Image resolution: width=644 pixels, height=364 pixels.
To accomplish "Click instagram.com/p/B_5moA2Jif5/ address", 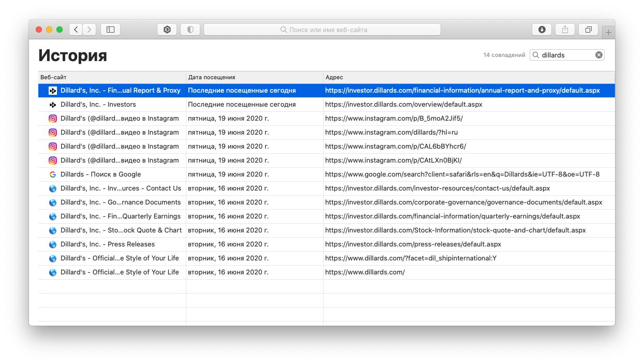I will coord(394,119).
